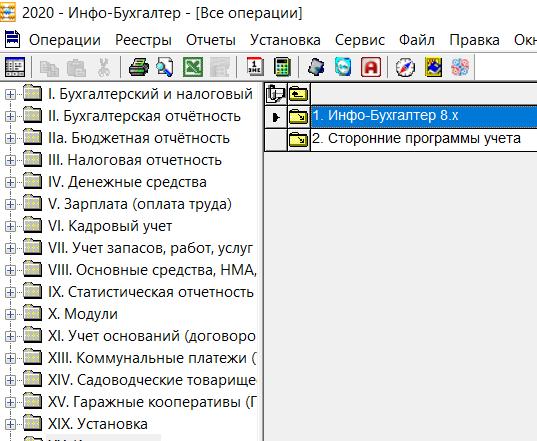This screenshot has width=537, height=441.
Task: Expand XIX. Установка node
Action: pos(10,424)
